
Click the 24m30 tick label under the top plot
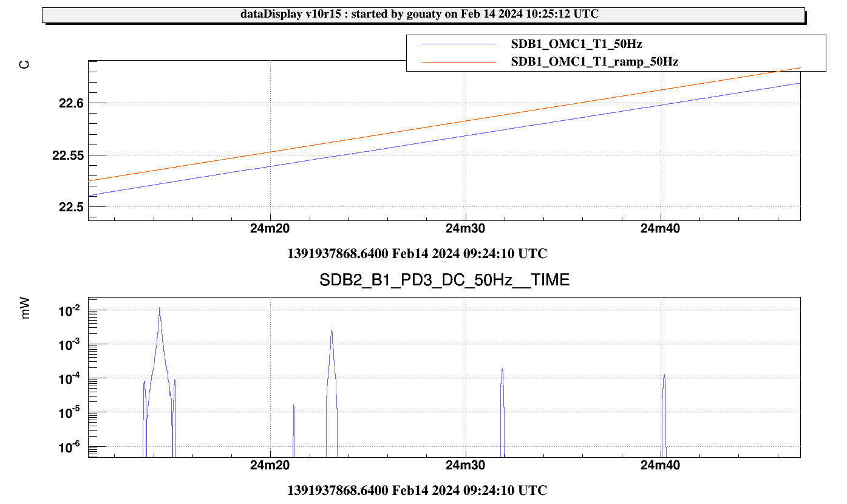click(x=465, y=229)
